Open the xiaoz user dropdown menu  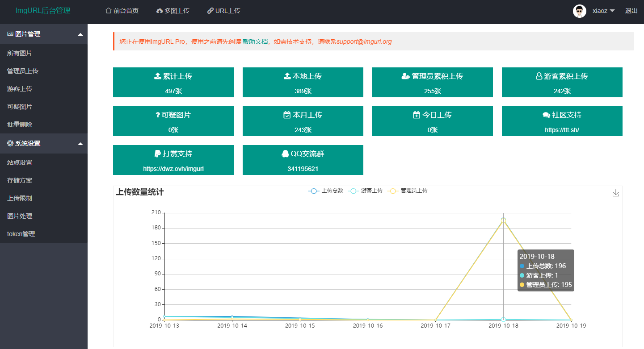pyautogui.click(x=602, y=11)
